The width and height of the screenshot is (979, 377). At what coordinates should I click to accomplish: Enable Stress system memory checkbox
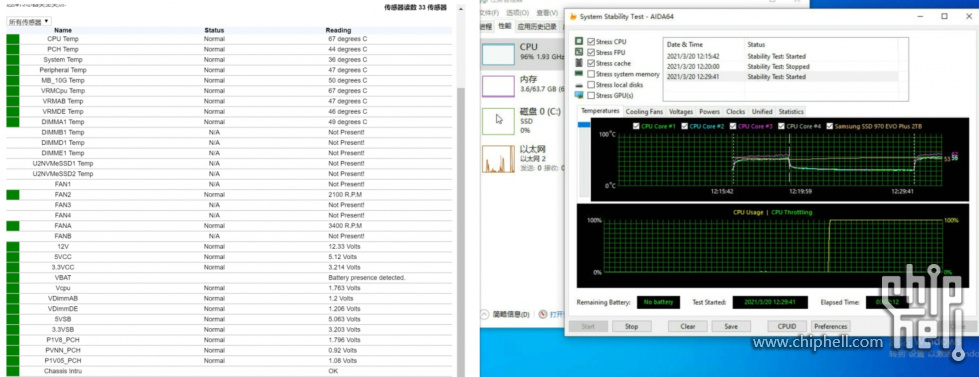coord(591,74)
